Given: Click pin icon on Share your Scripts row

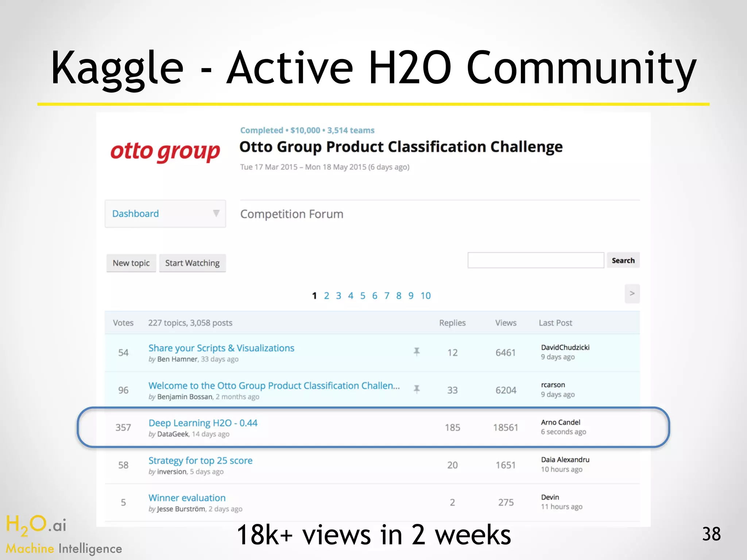Looking at the screenshot, I should tap(417, 352).
